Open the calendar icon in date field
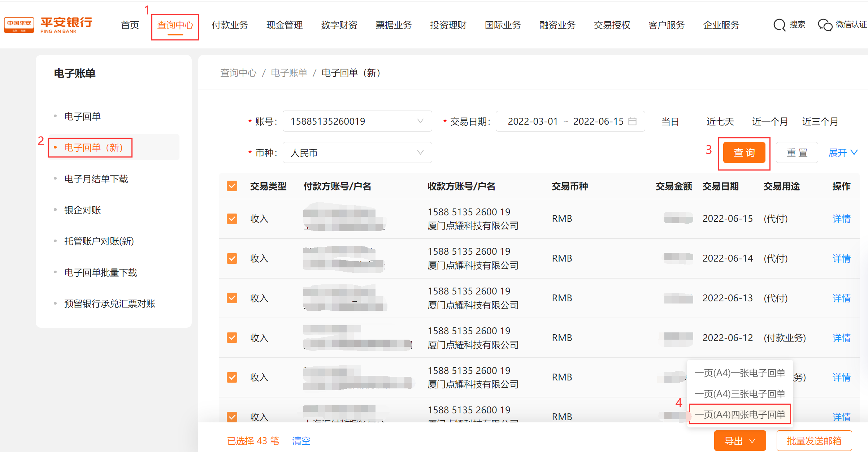 [632, 121]
